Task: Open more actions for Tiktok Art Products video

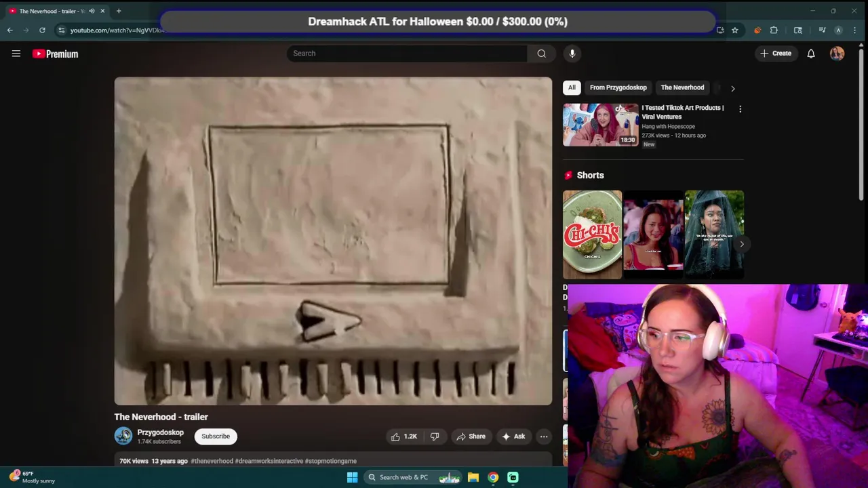Action: (740, 109)
